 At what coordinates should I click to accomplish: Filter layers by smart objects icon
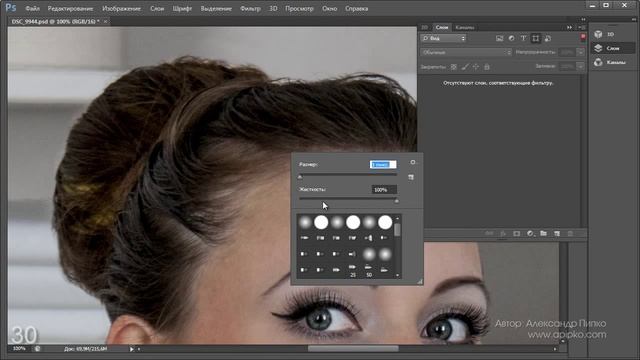click(548, 38)
